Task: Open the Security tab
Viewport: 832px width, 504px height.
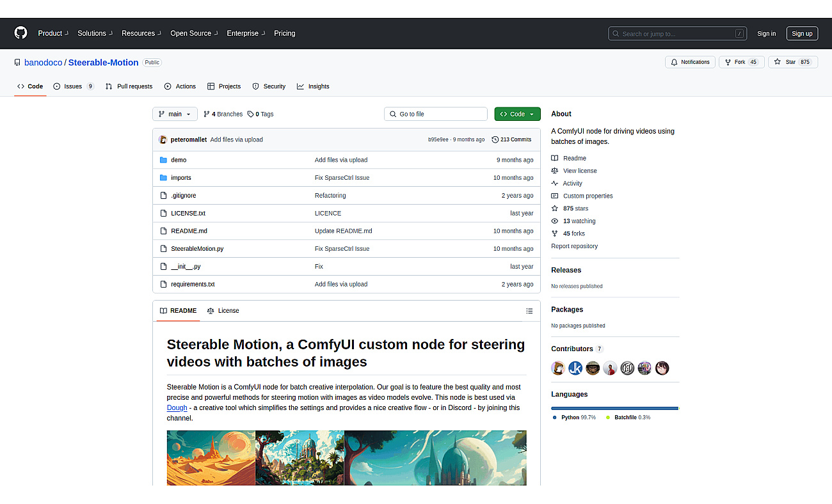Action: [269, 86]
